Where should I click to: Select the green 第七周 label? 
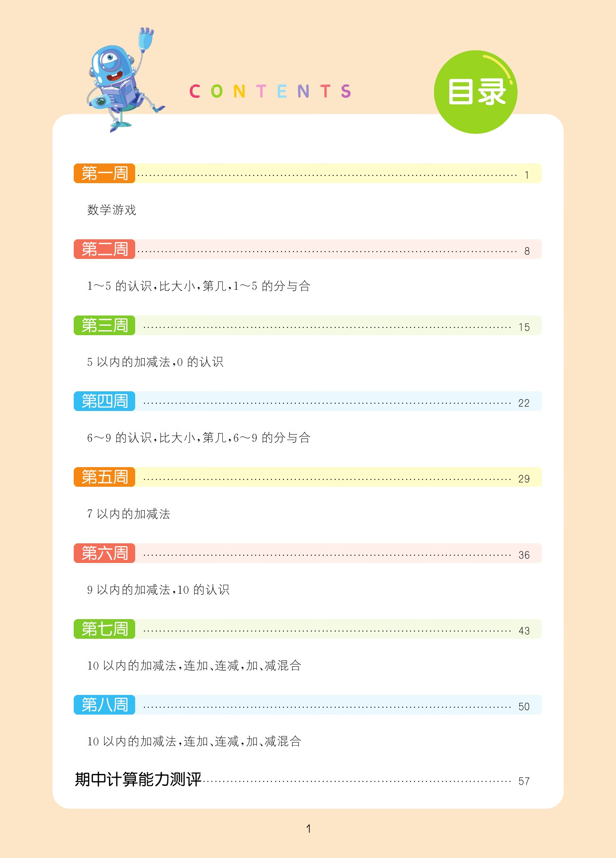pos(104,629)
